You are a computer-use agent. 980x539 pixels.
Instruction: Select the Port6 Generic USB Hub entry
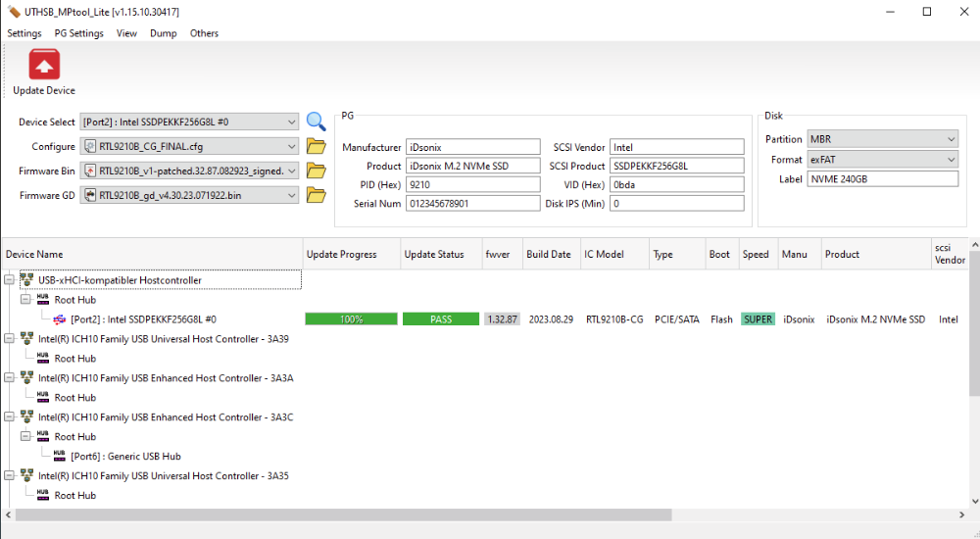[125, 457]
